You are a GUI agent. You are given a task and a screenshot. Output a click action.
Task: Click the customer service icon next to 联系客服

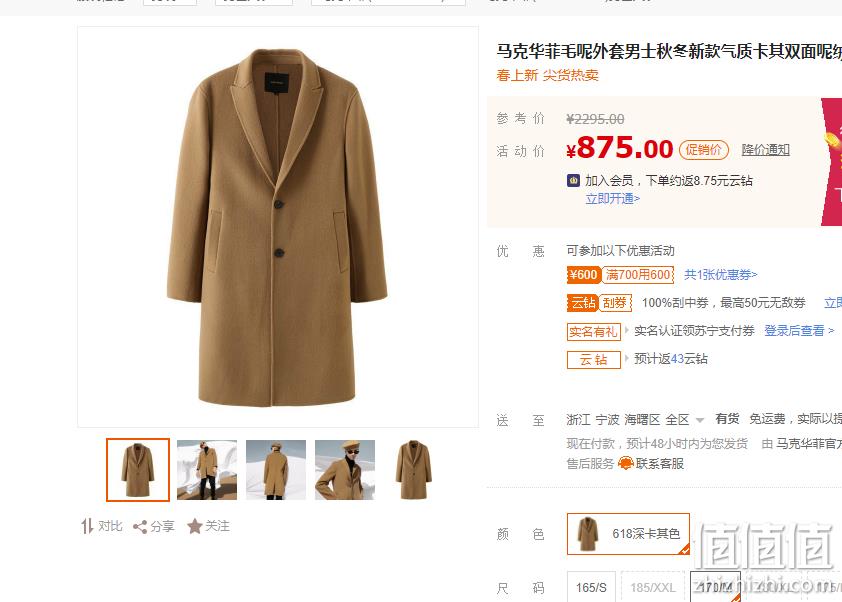pyautogui.click(x=626, y=463)
